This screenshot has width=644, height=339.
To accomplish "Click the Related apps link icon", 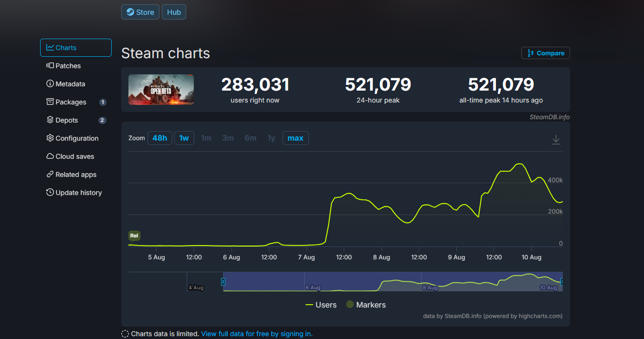I will pos(50,175).
